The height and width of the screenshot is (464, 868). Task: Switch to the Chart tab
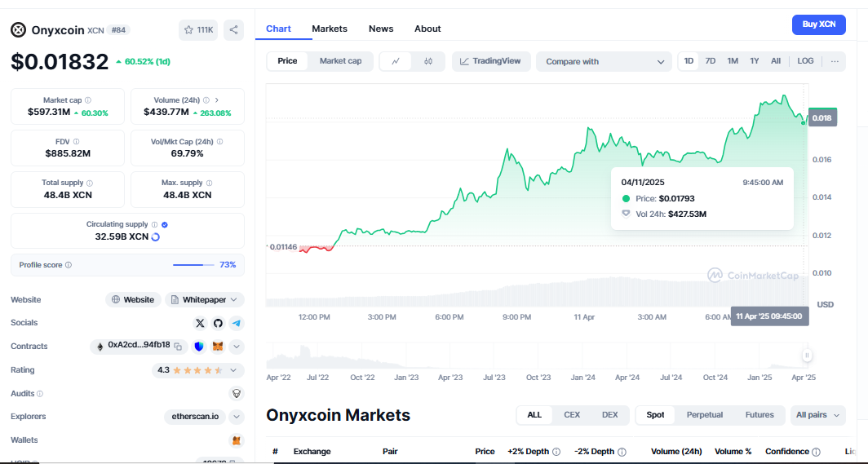coord(278,29)
